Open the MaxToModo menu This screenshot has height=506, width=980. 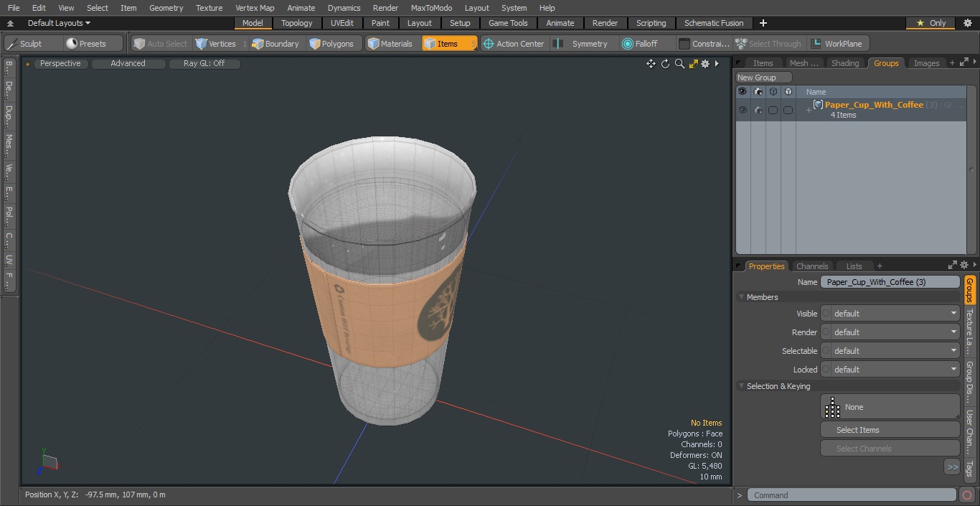[x=431, y=8]
